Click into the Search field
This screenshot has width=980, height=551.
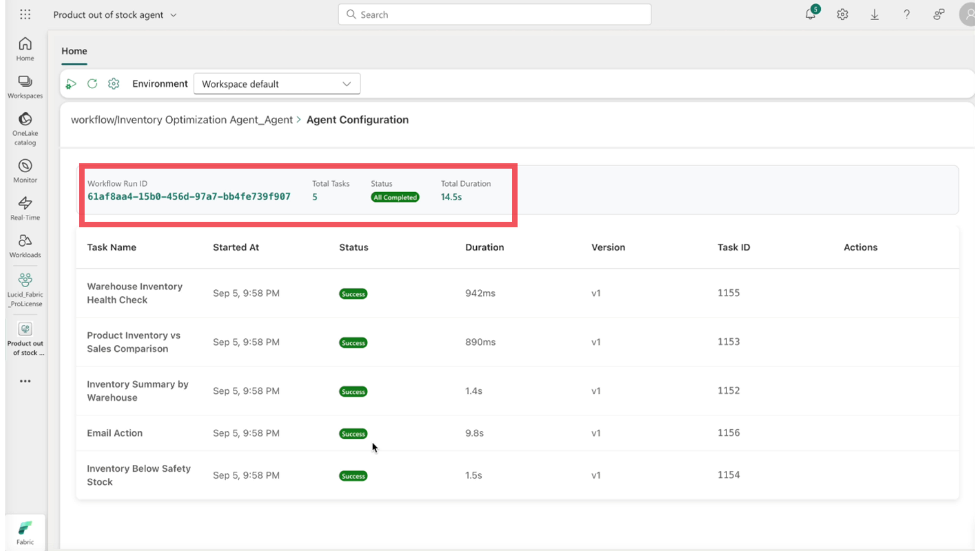pyautogui.click(x=495, y=15)
